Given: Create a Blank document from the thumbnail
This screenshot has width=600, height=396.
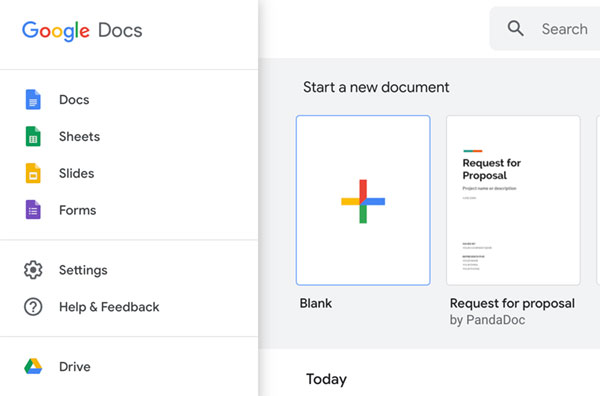Looking at the screenshot, I should (363, 200).
